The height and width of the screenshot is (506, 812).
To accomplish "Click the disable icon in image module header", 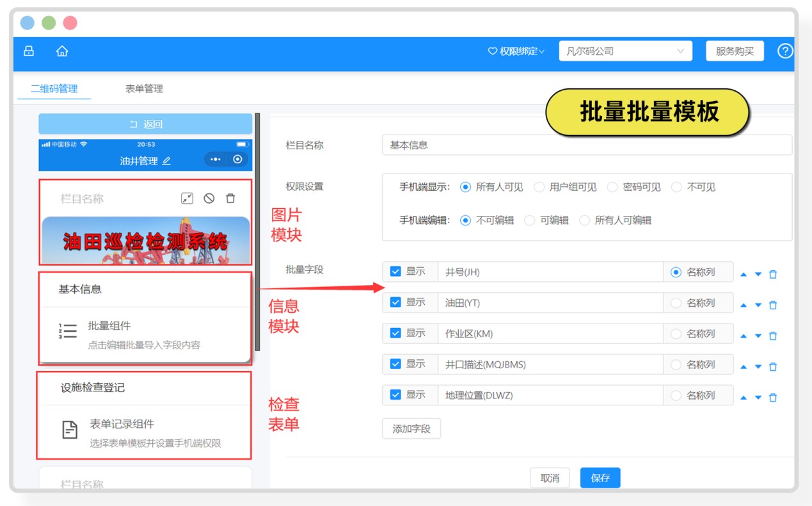I will [209, 199].
